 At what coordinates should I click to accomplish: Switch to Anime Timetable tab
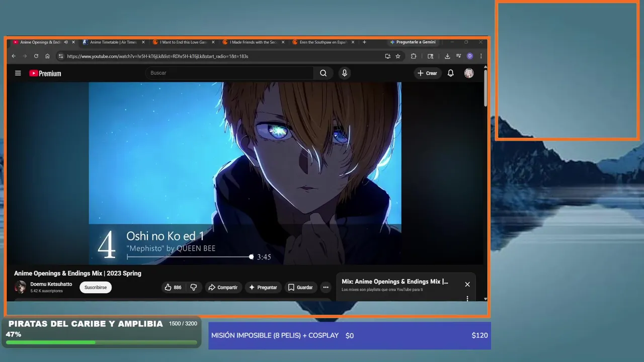coord(112,42)
